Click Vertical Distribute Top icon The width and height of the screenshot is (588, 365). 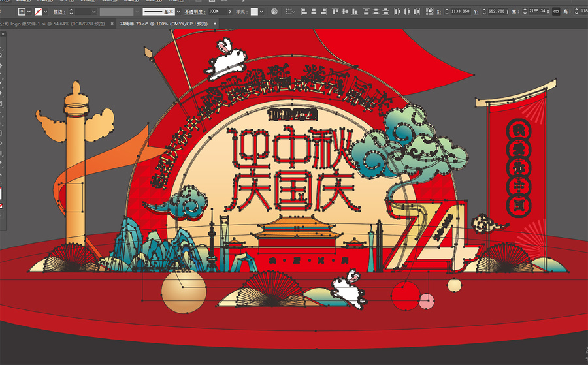click(x=367, y=12)
